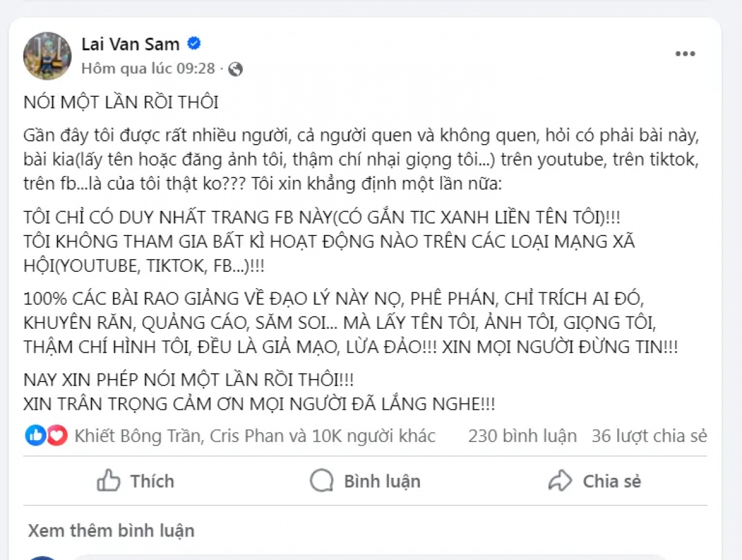
Task: Click the blue verified badge next to Lai Van Sam
Action: click(194, 43)
